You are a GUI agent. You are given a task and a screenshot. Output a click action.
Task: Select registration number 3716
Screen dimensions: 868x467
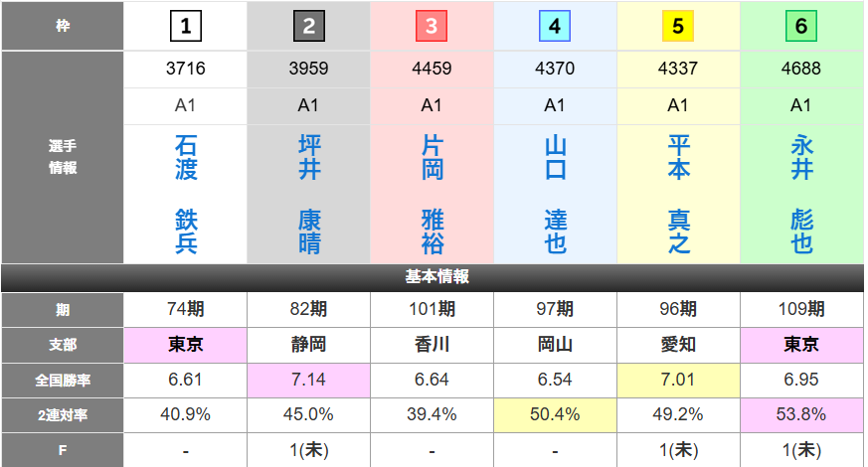186,70
